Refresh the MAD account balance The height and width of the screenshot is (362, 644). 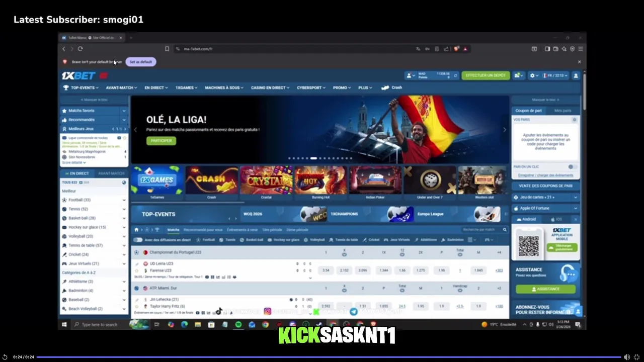[x=455, y=75]
